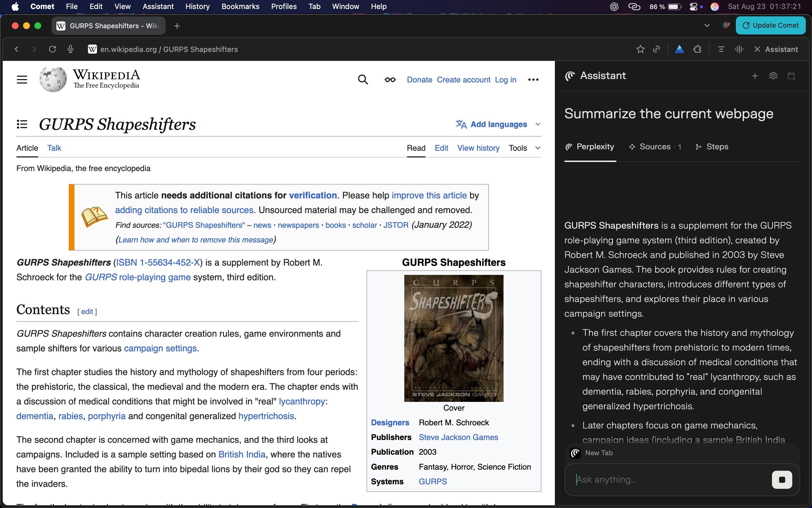The height and width of the screenshot is (508, 812).
Task: Switch to the Sources tab in Assistant
Action: coord(655,147)
